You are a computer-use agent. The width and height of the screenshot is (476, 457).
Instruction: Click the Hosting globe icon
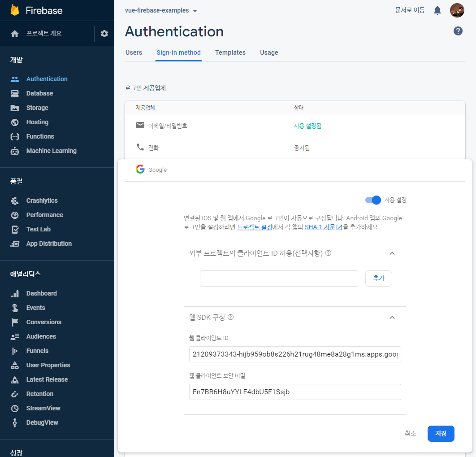[x=15, y=122]
